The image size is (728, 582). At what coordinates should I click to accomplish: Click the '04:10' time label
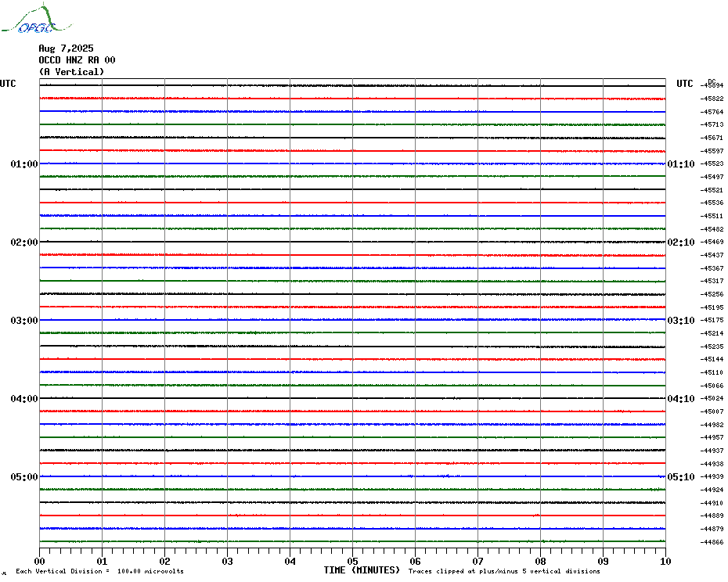point(681,399)
